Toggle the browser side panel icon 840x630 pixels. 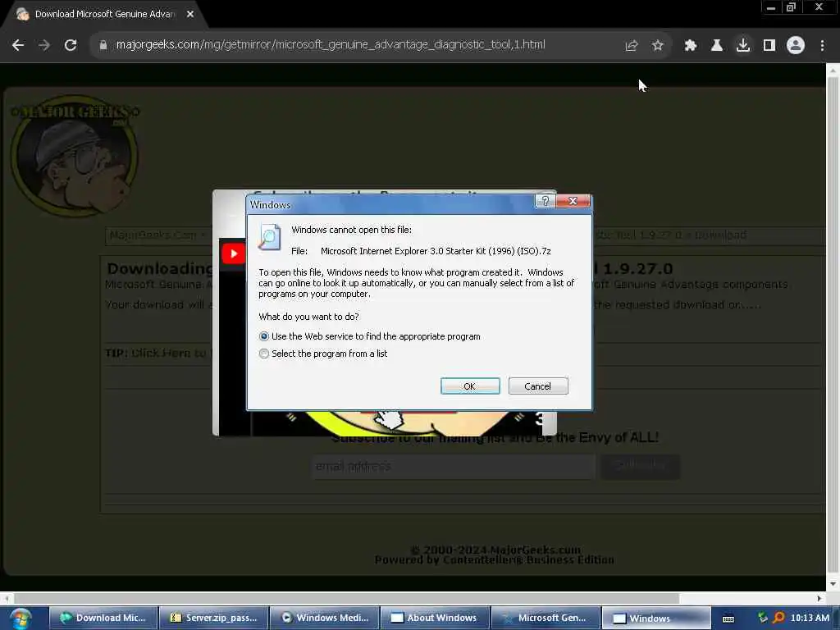click(x=769, y=46)
